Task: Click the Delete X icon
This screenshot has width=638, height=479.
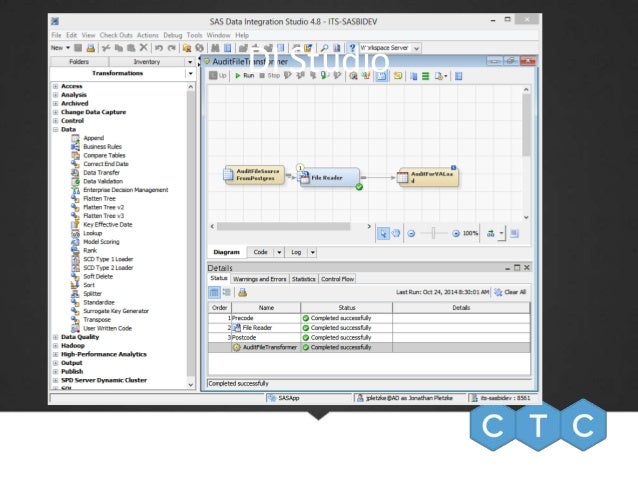Action: click(x=143, y=48)
